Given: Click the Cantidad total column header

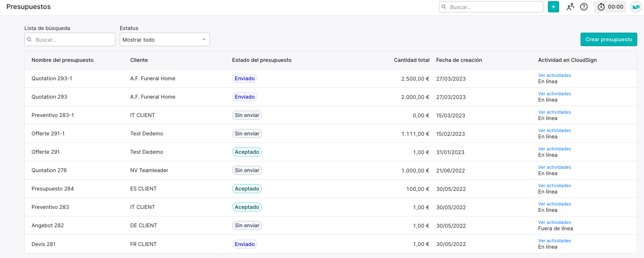Looking at the screenshot, I should click(412, 60).
